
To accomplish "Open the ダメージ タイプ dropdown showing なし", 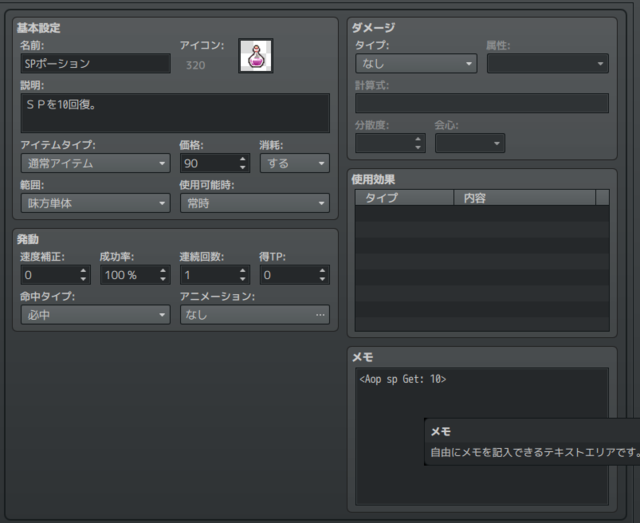I will [x=416, y=64].
